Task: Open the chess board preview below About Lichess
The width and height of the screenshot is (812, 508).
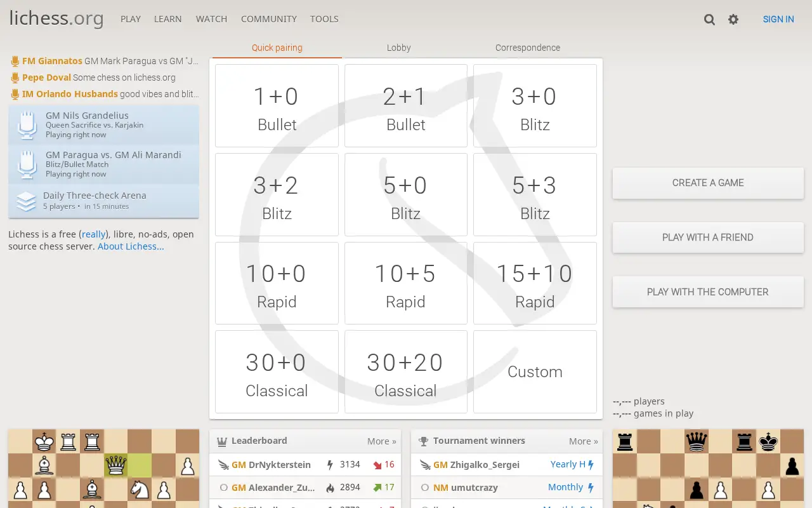Action: click(103, 469)
